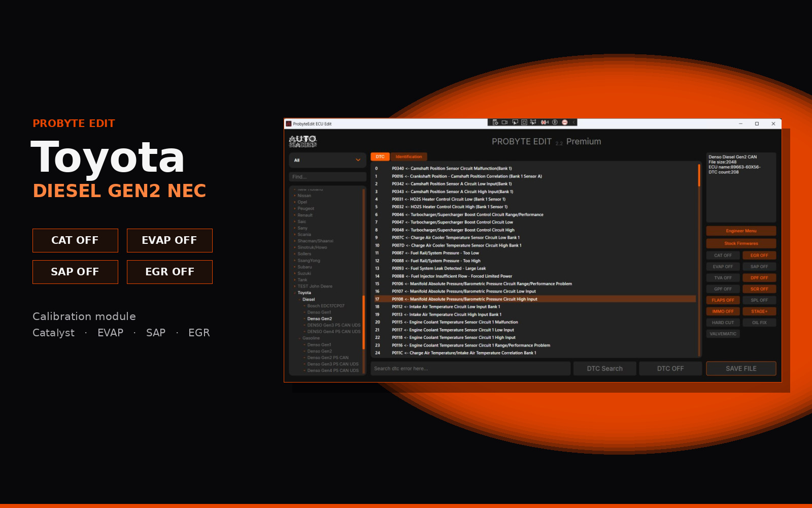Click the Auto Xaker logo
This screenshot has width=812, height=508.
[x=303, y=142]
